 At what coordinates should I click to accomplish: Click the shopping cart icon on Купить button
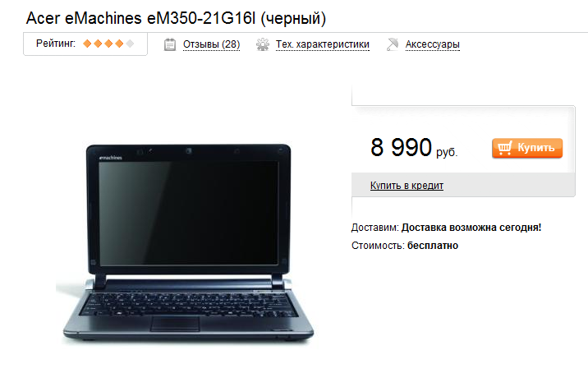tap(505, 148)
